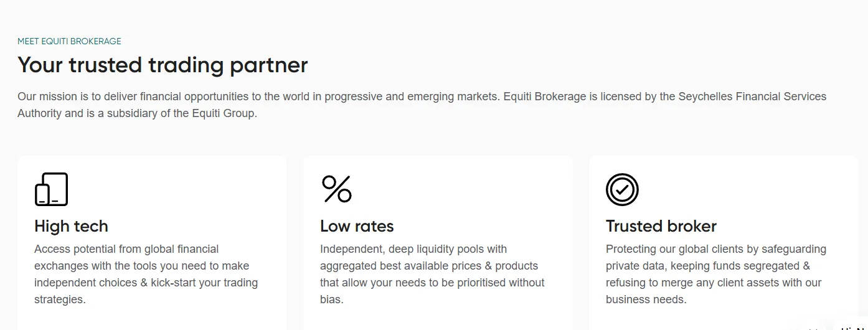Click the Equiti Group mention in the paragraph

(x=223, y=114)
